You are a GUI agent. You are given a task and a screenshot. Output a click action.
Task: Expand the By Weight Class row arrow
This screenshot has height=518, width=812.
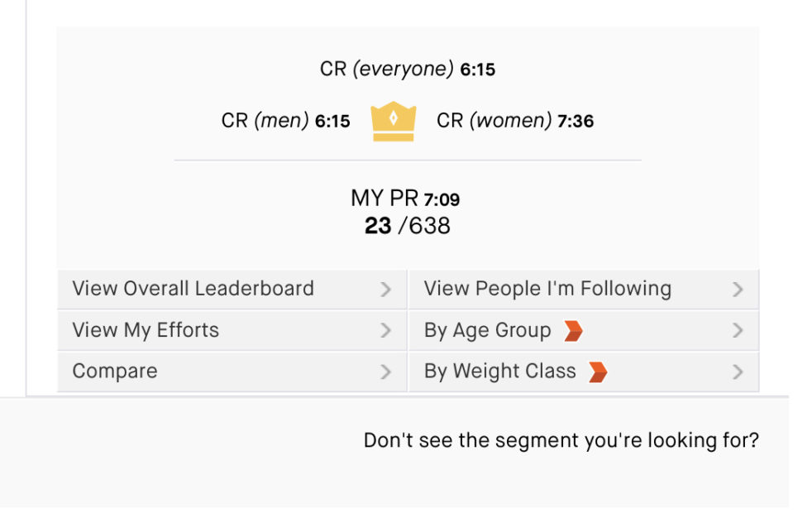click(x=738, y=372)
